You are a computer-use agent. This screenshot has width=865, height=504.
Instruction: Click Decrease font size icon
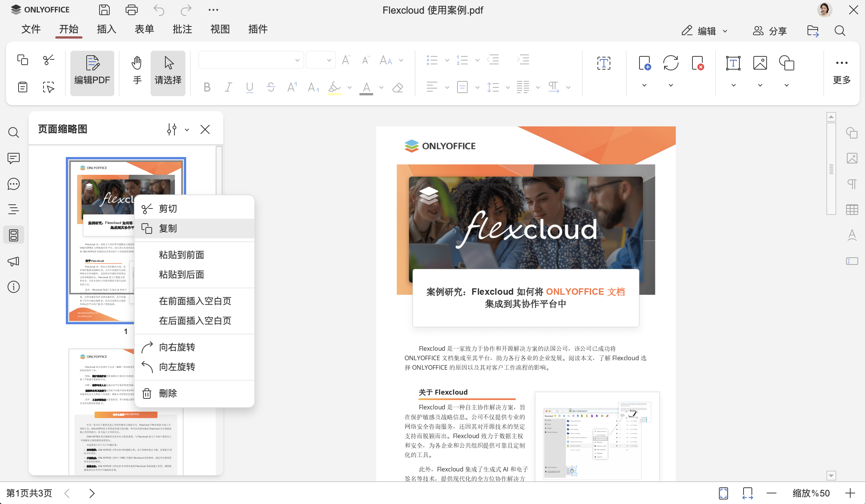tap(366, 60)
